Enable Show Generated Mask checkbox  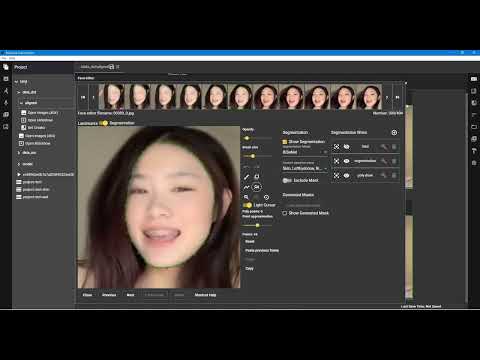[285, 213]
